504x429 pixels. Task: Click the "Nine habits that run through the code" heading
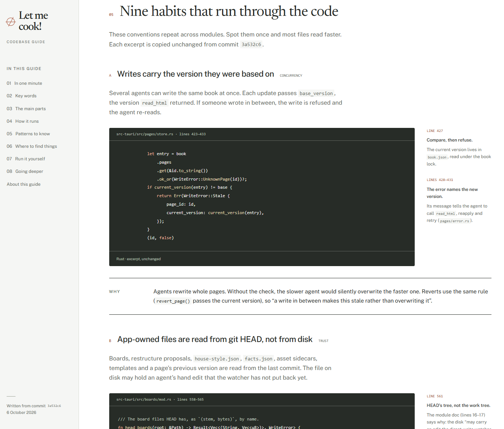click(x=229, y=11)
